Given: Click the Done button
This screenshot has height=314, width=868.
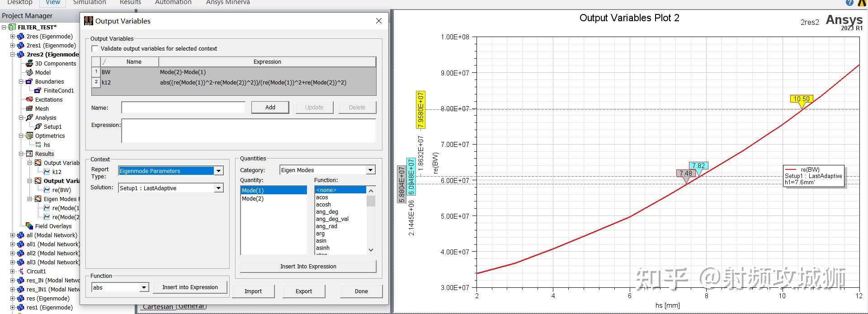Looking at the screenshot, I should pos(361,291).
